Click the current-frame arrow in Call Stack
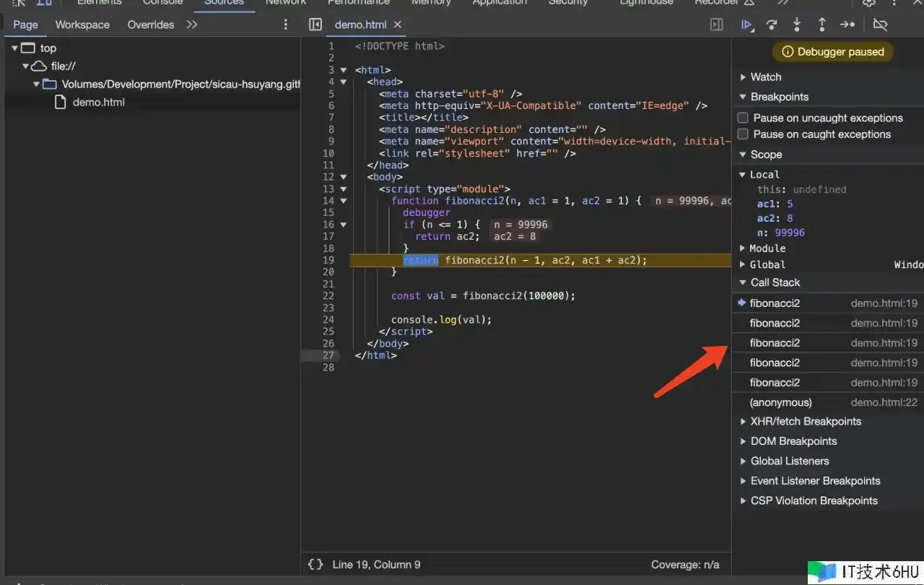 tap(741, 303)
